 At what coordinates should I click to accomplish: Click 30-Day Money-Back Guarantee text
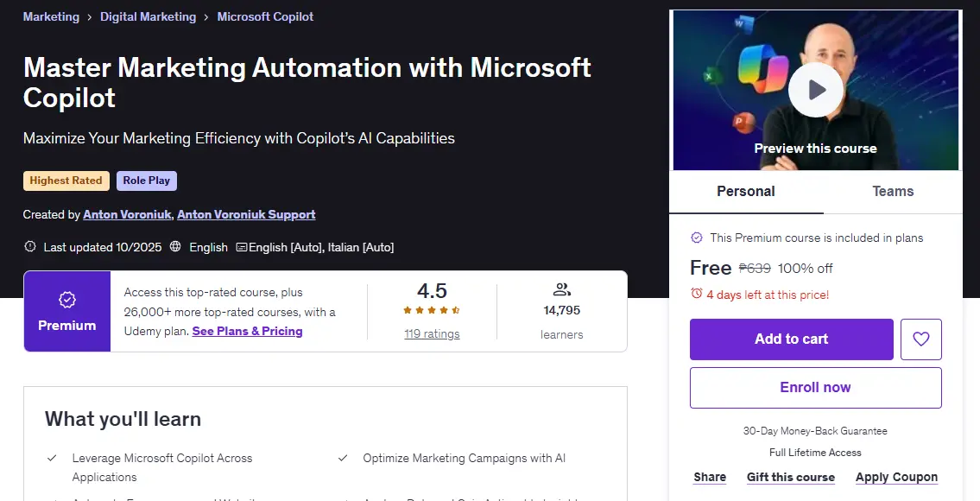[815, 431]
